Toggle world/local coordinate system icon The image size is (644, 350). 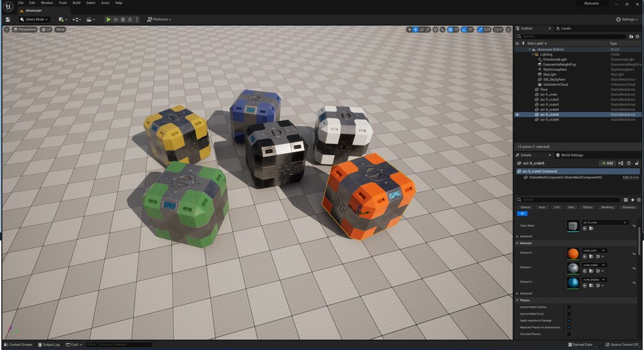click(435, 29)
